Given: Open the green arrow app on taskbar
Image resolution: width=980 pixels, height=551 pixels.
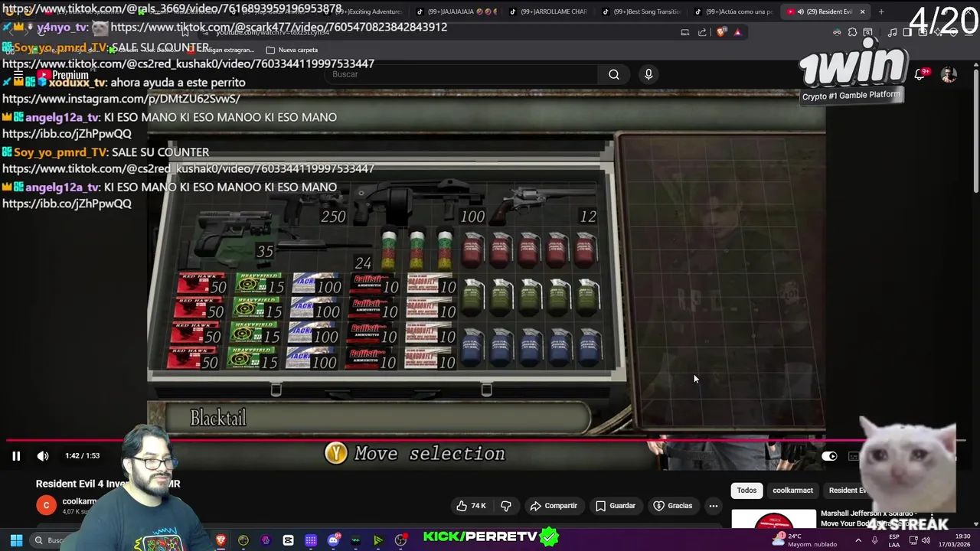Looking at the screenshot, I should 377,540.
